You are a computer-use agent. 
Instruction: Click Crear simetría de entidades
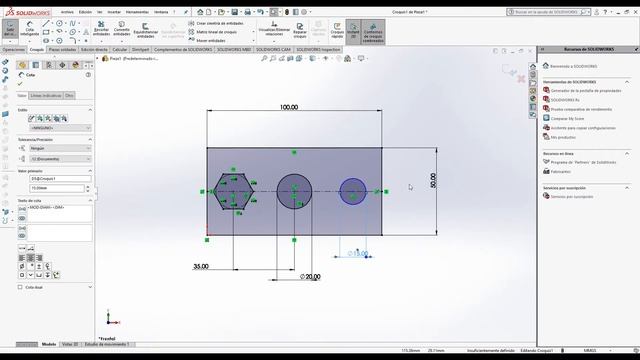point(216,23)
